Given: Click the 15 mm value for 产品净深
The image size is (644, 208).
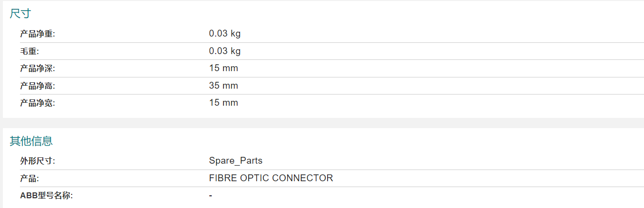Looking at the screenshot, I should pos(223,68).
